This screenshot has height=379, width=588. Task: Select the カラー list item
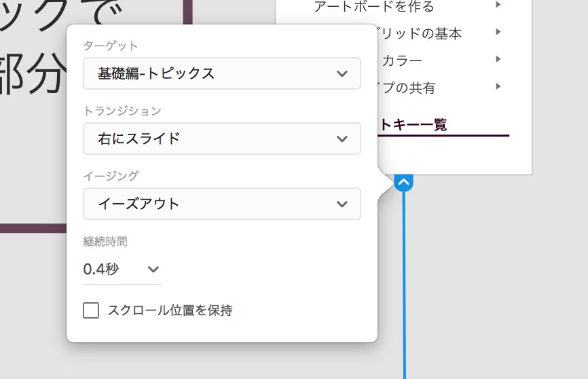pos(402,60)
